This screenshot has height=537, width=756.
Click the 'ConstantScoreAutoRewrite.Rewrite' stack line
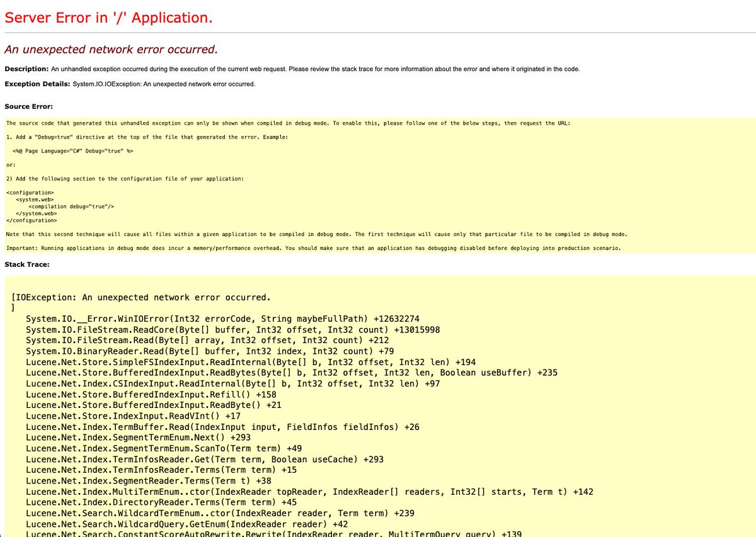[274, 533]
